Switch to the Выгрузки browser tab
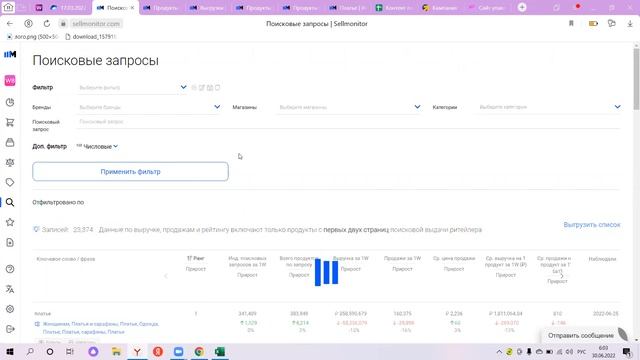The height and width of the screenshot is (360, 640). (x=208, y=8)
